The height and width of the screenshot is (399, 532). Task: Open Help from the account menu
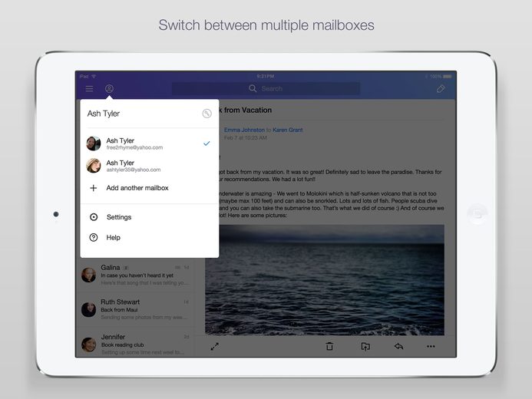tap(149, 238)
